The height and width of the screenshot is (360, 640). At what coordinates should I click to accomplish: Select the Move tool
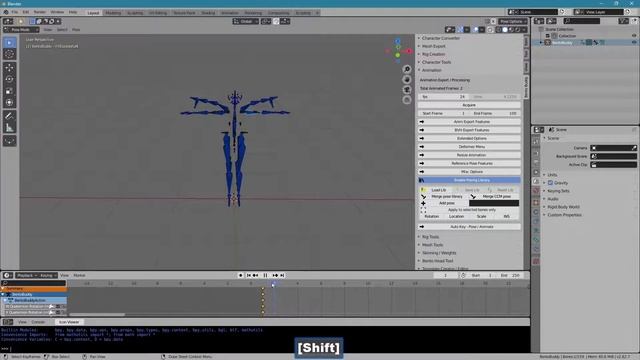click(9, 68)
